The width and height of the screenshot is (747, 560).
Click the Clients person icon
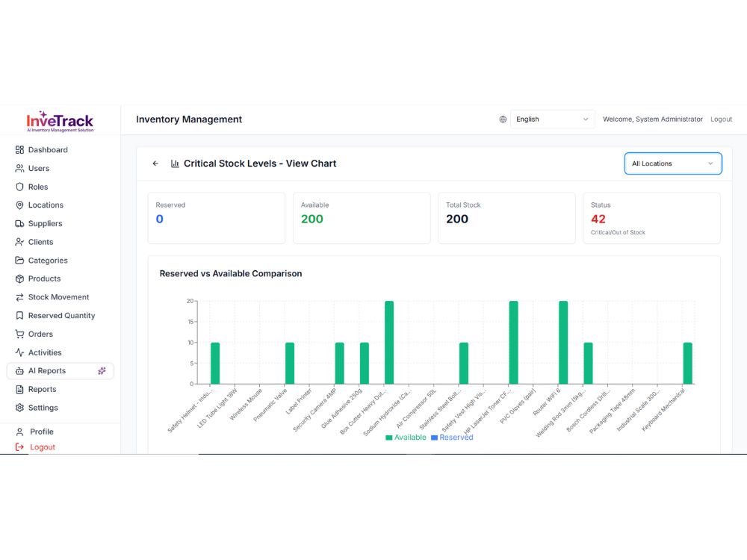coord(19,243)
